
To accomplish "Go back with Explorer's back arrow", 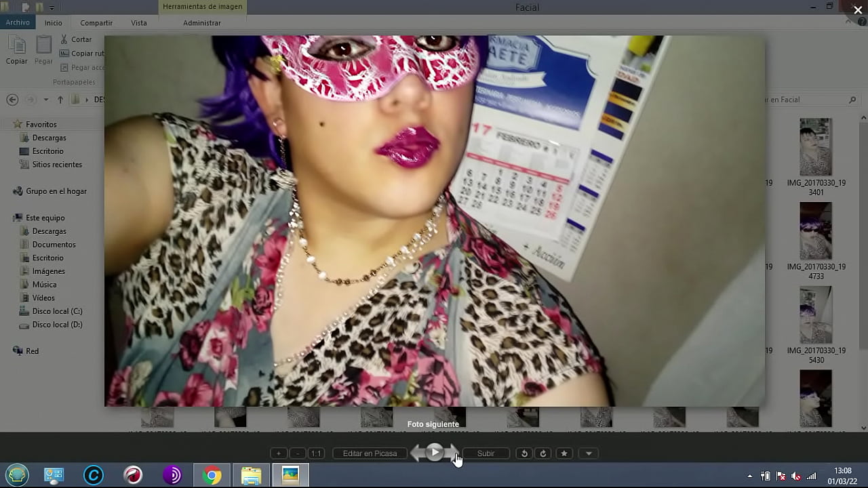I will coord(12,100).
